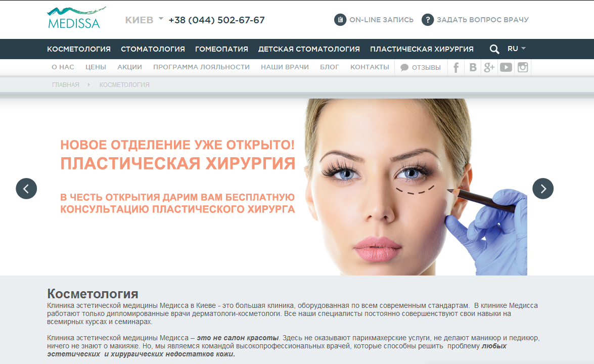Open the Акции page
Screen dimensions: 594x364
129,67
